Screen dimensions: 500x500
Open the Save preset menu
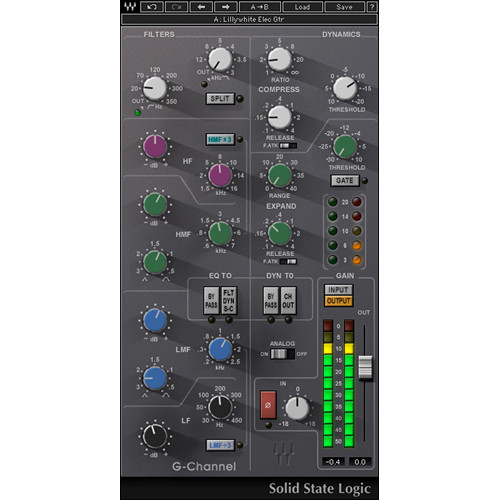click(344, 7)
